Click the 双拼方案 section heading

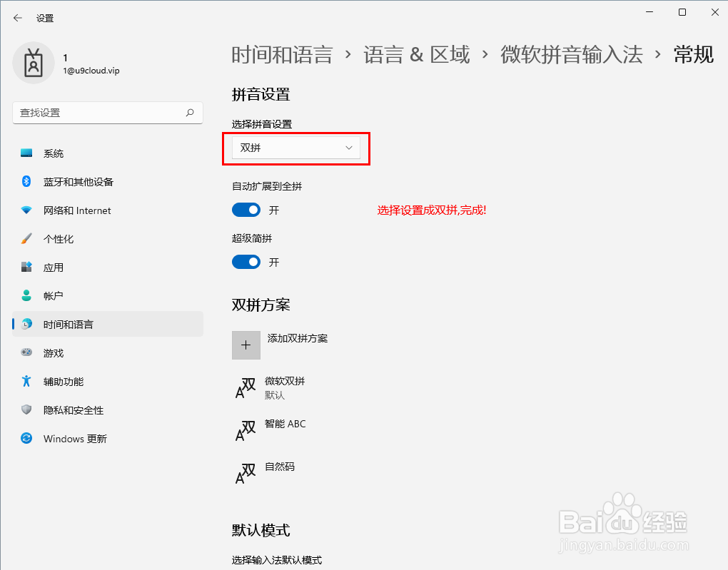point(261,305)
